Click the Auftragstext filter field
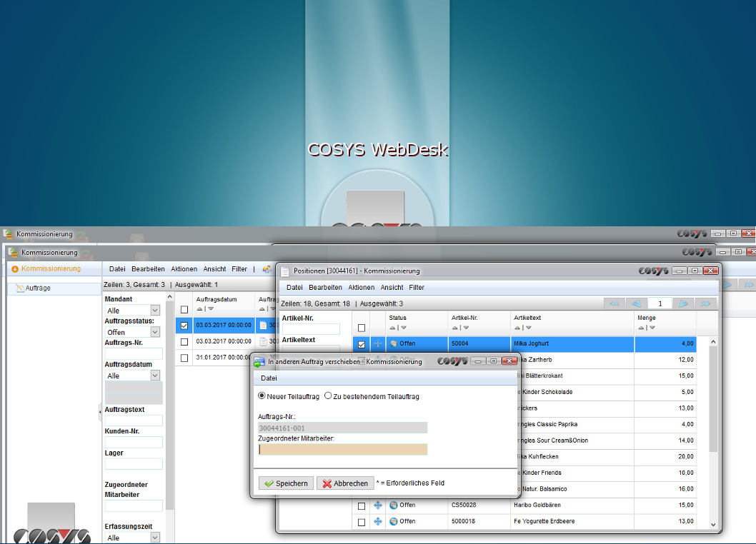This screenshot has height=544, width=756. [134, 420]
